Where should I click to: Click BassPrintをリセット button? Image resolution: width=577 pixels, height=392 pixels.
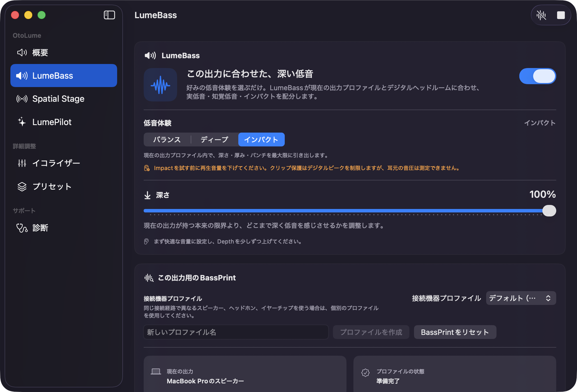point(455,332)
